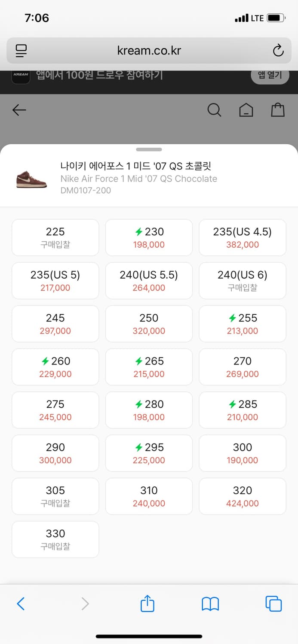Tap the Air Force 1 shoe thumbnail
The height and width of the screenshot is (644, 298).
click(x=31, y=178)
